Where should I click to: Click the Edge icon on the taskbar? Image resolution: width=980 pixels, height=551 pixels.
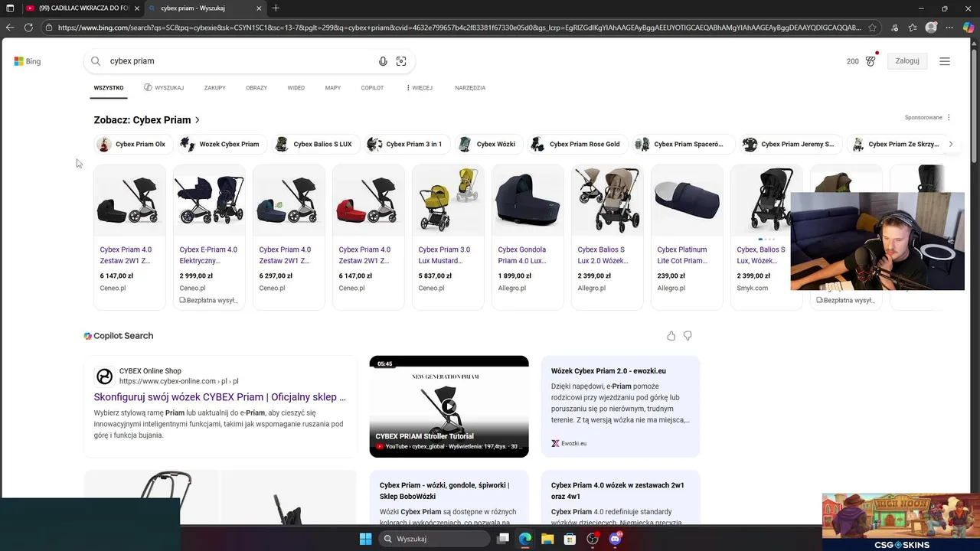tap(525, 539)
